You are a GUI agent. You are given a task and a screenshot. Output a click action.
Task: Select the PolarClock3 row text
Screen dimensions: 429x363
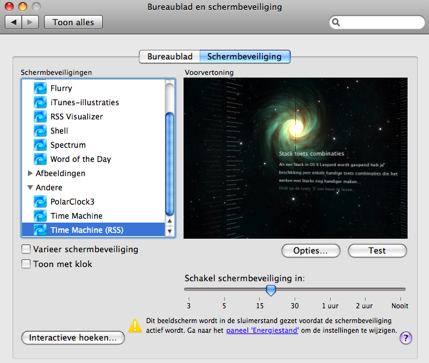pos(72,202)
